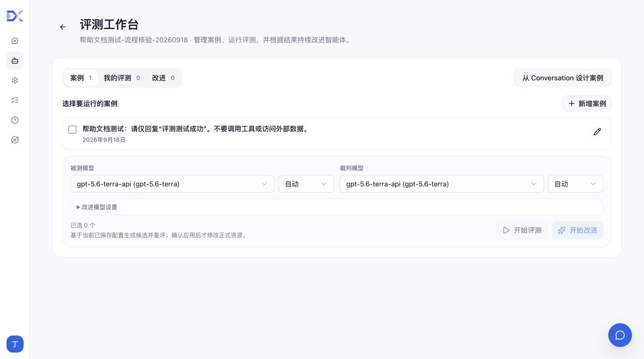Go back using the left arrow

63,27
